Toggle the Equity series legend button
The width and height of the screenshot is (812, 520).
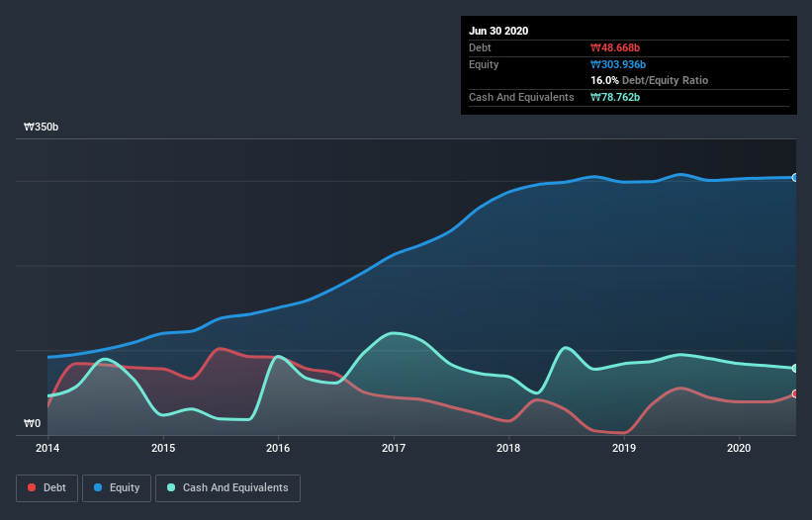click(x=117, y=488)
